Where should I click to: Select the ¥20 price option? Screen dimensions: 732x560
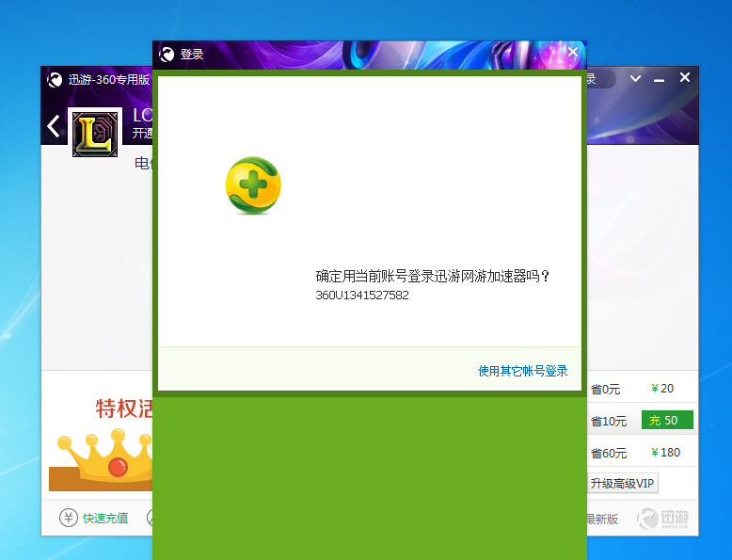662,388
